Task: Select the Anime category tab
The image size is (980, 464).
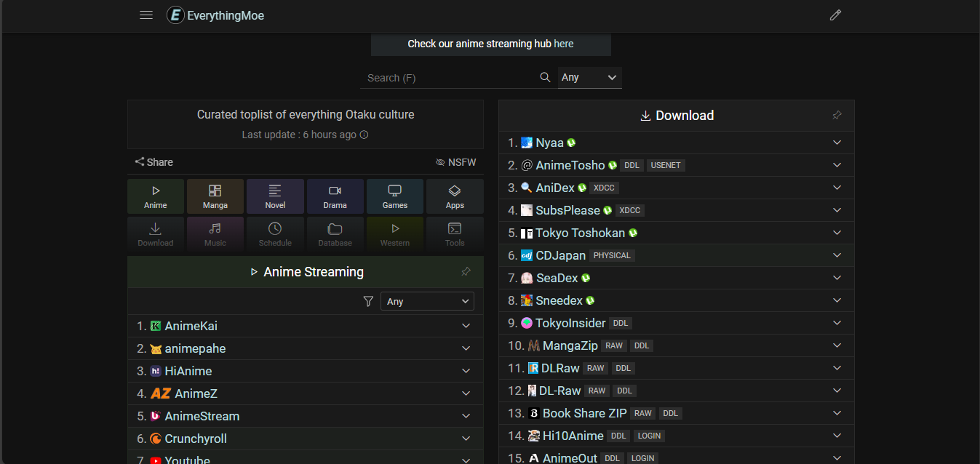Action: pos(156,196)
